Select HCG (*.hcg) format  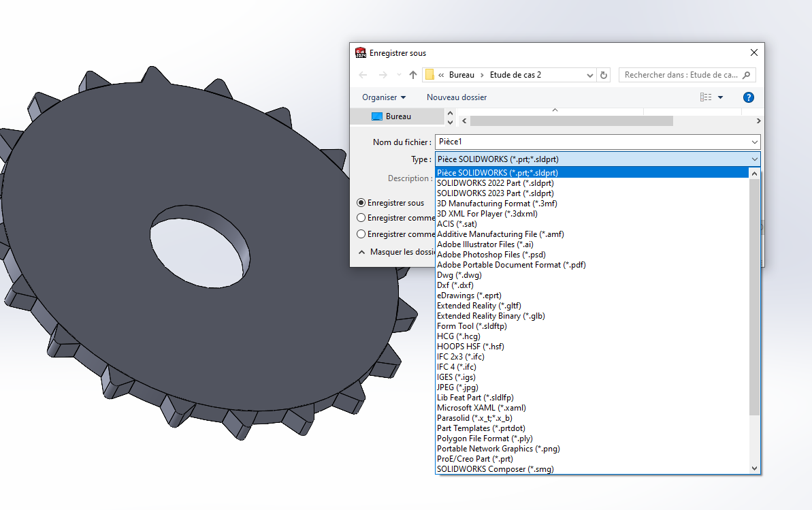592,336
